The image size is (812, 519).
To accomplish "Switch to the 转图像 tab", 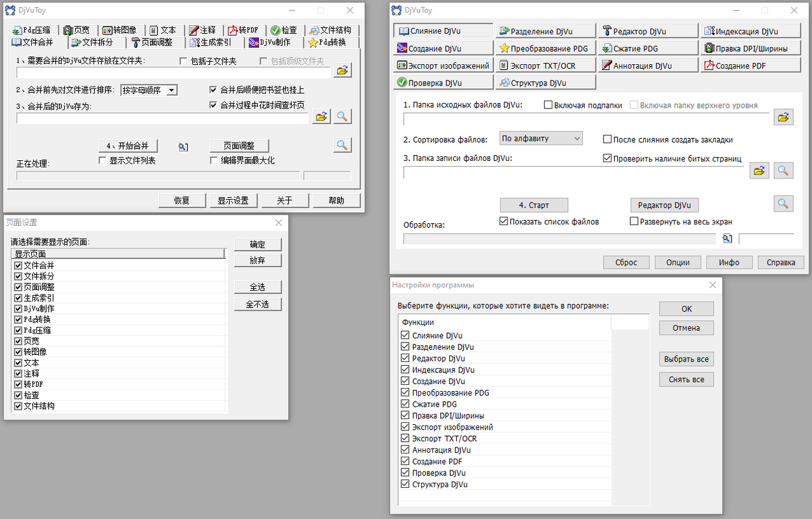I will (119, 30).
